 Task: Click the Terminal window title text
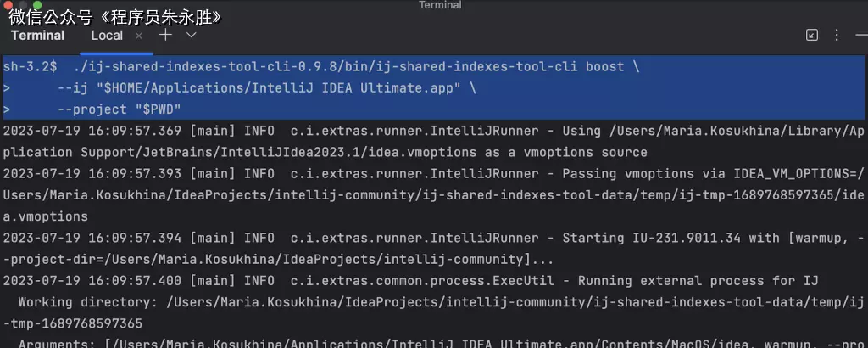pyautogui.click(x=439, y=5)
